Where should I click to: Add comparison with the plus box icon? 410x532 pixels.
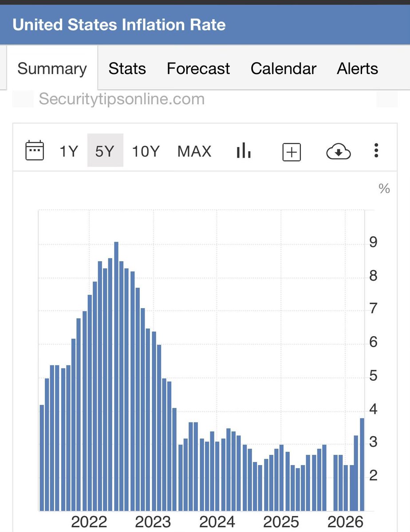(292, 152)
